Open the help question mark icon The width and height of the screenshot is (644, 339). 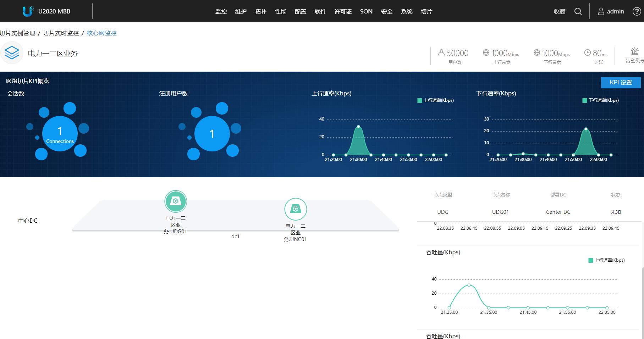tap(637, 11)
